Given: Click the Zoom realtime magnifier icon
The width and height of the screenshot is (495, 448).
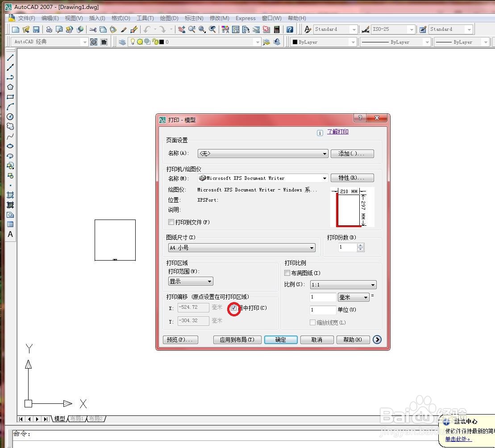Looking at the screenshot, I should (x=191, y=29).
